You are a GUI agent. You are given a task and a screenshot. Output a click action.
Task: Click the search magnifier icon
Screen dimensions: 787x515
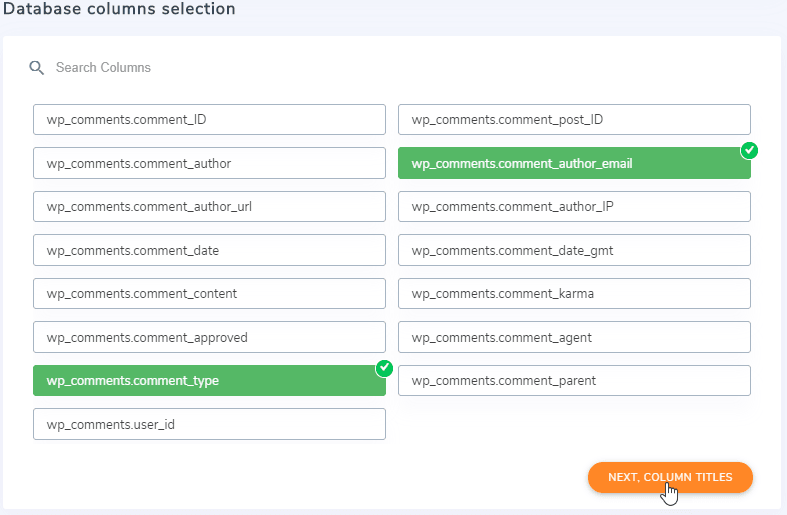(37, 68)
